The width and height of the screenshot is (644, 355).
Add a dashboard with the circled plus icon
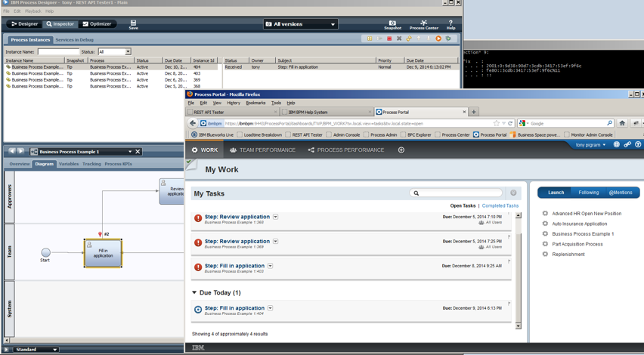[401, 150]
